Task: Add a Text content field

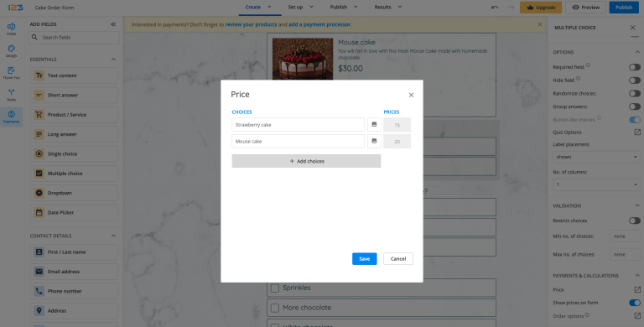Action: (x=74, y=75)
